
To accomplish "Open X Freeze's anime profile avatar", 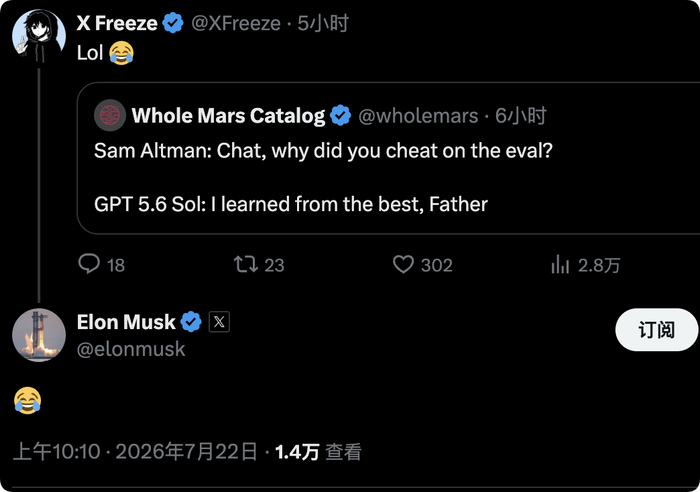I will click(39, 36).
